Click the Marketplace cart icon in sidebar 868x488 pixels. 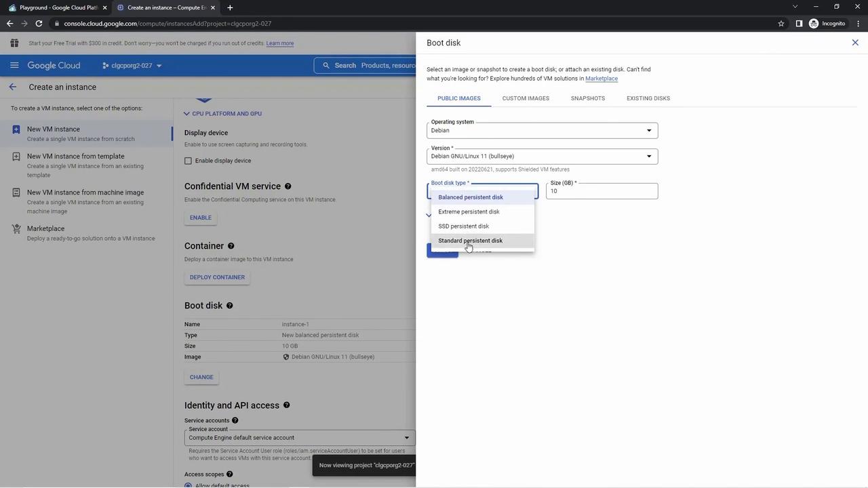[16, 229]
